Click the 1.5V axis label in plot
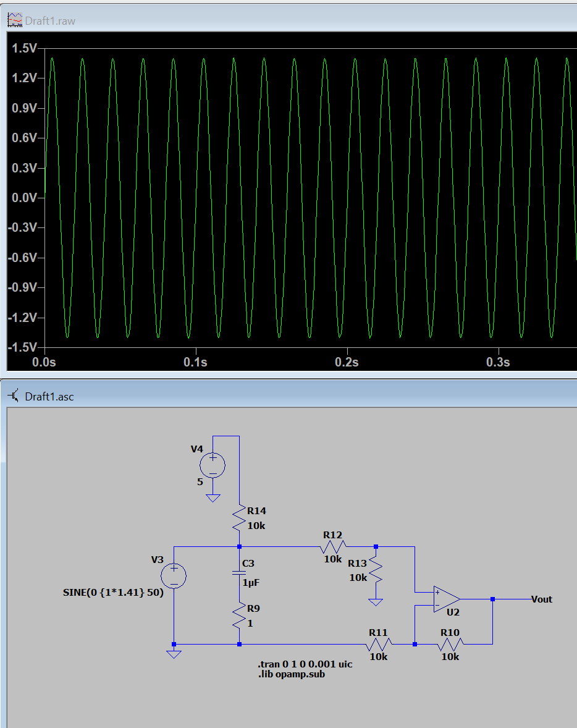Image resolution: width=577 pixels, height=728 pixels. 24,48
